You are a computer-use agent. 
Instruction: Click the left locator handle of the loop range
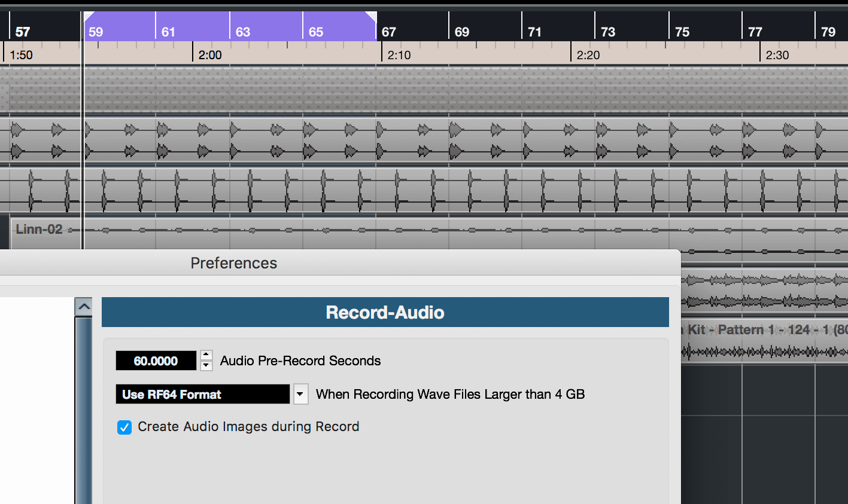(x=89, y=16)
